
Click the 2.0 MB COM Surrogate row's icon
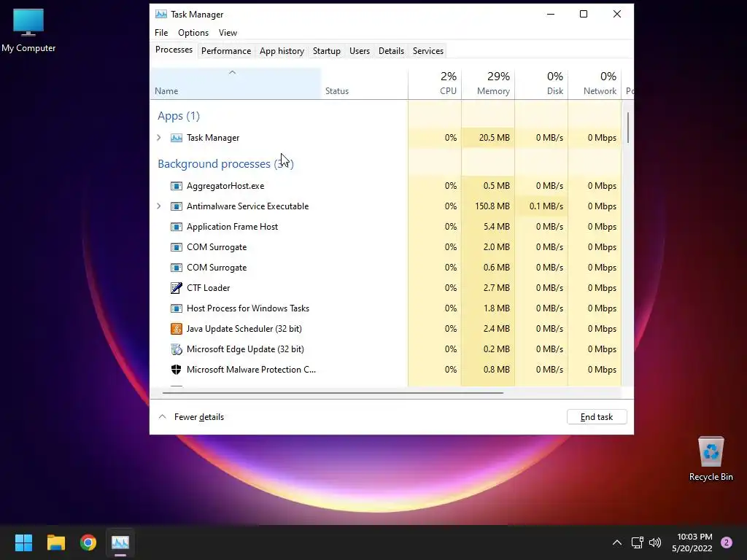click(177, 247)
